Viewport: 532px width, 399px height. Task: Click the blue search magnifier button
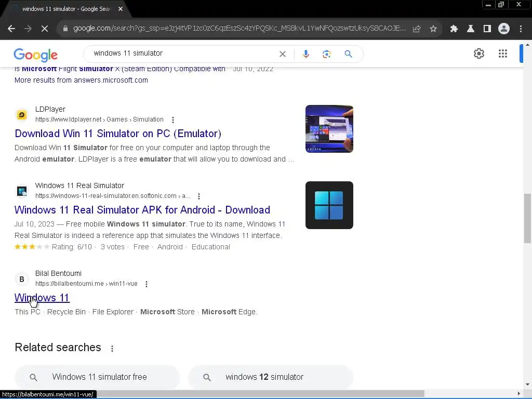[x=349, y=54]
